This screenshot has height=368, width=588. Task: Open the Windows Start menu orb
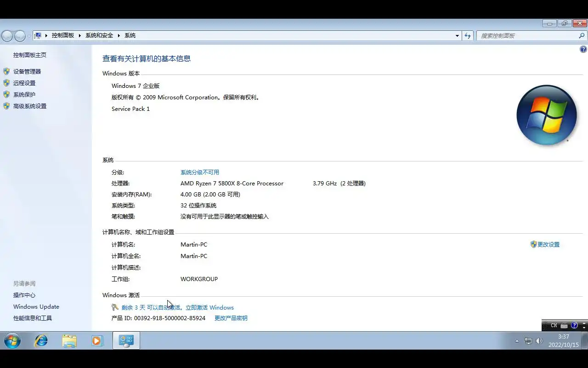point(12,341)
